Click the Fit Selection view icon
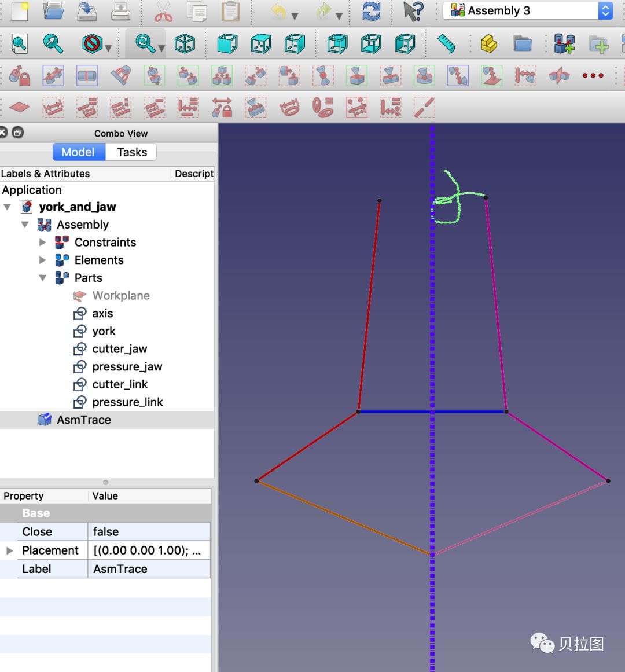 pos(53,44)
